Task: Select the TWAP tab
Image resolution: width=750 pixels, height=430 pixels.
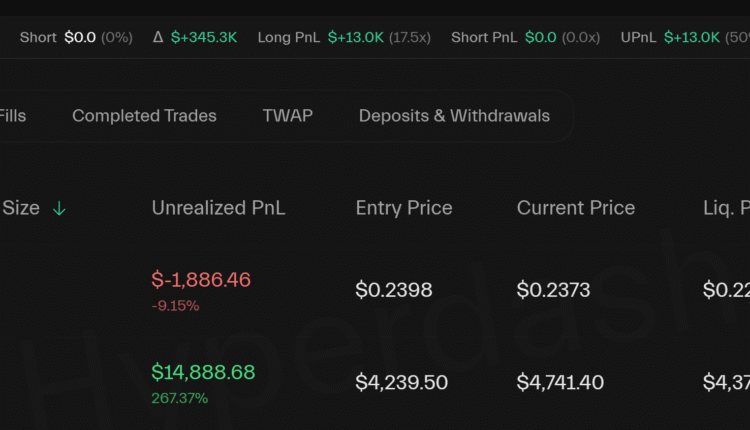Action: click(288, 116)
